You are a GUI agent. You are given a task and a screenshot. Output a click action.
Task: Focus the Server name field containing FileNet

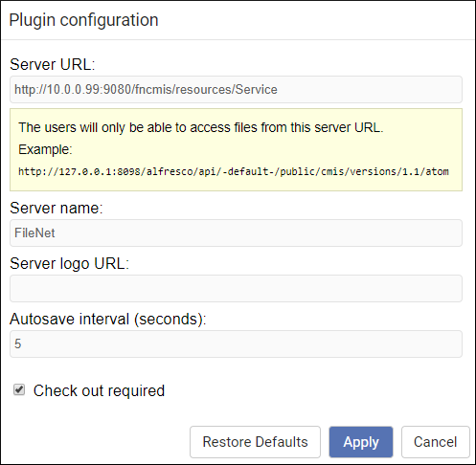pos(236,232)
